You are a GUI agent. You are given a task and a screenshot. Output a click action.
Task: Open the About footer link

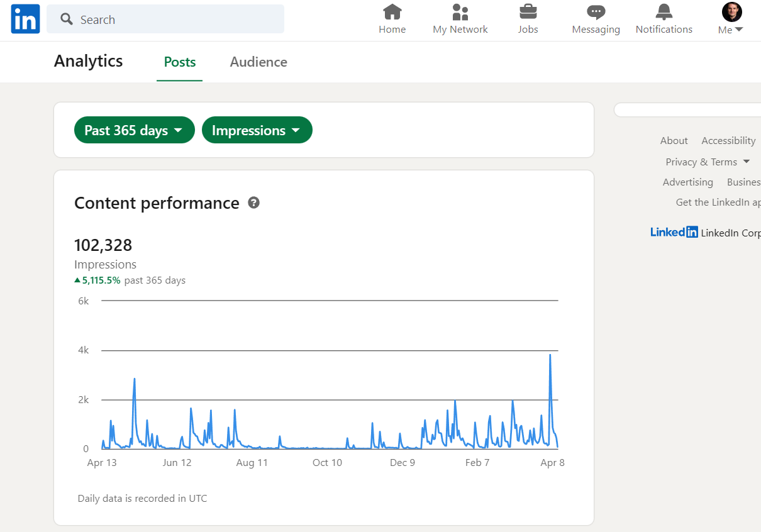point(674,140)
